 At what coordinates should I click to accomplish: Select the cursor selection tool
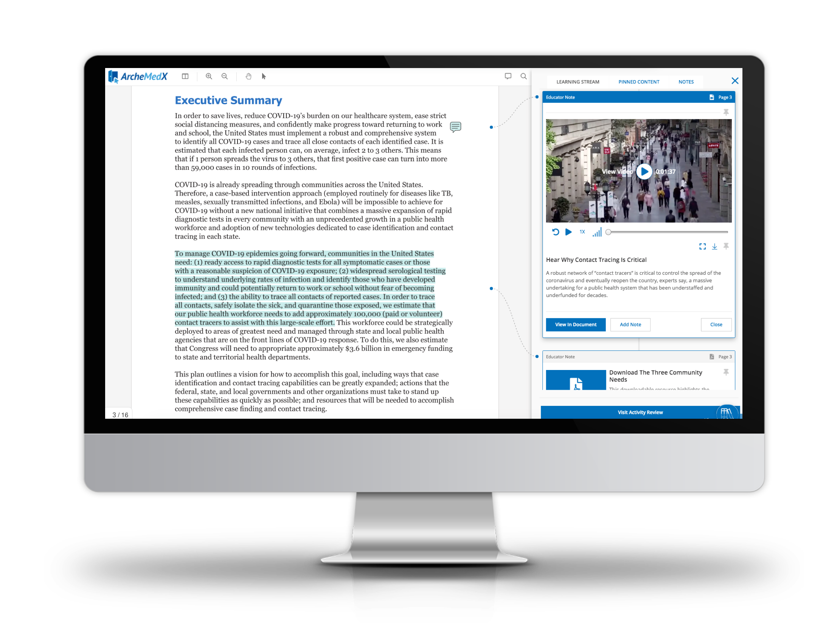click(x=263, y=76)
